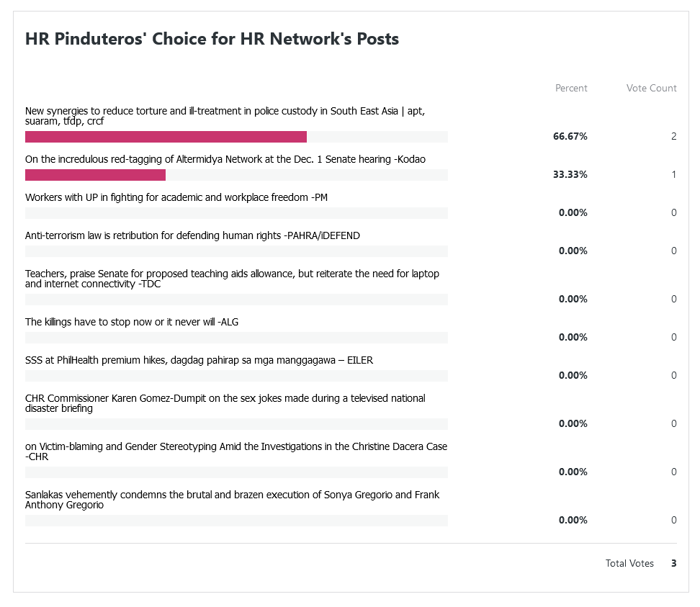Select the 'New synergies to reduce torture' option
Viewport: 700px width, 607px height.
[229, 116]
